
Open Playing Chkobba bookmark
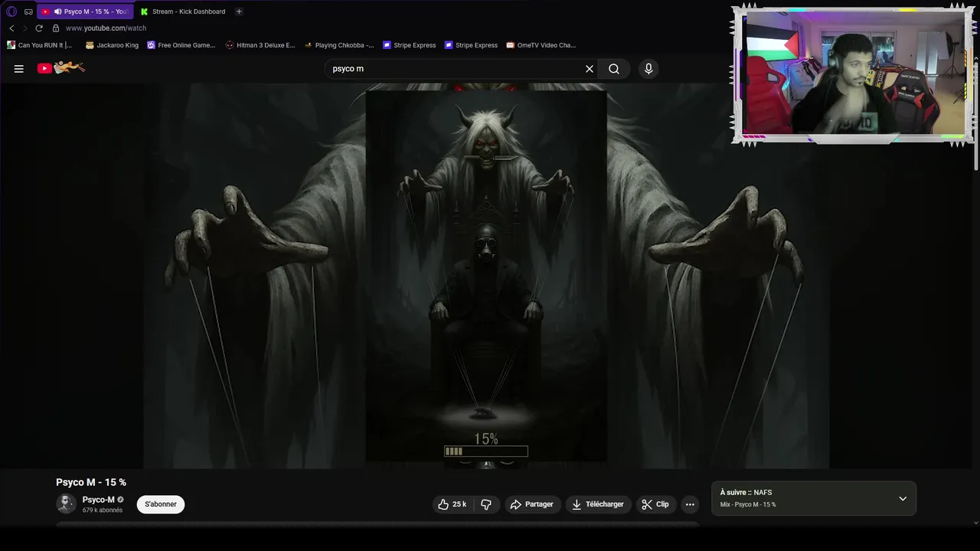pos(339,45)
